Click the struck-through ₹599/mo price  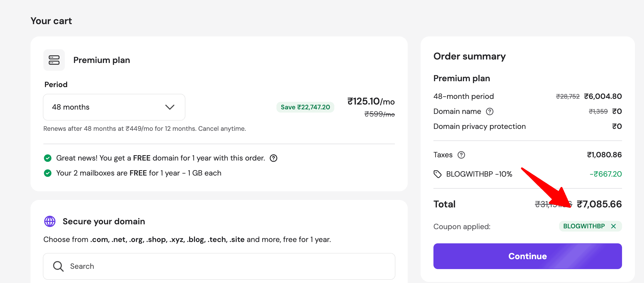click(x=380, y=114)
